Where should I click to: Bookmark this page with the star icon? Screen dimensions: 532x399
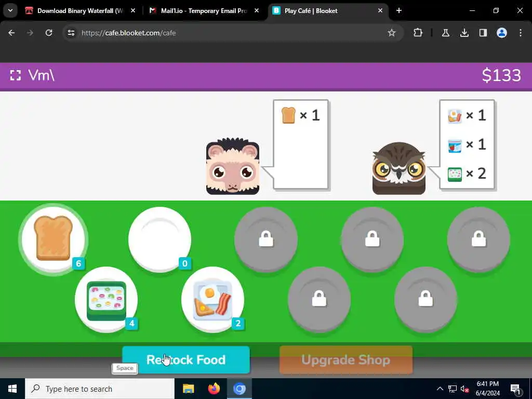tap(392, 33)
